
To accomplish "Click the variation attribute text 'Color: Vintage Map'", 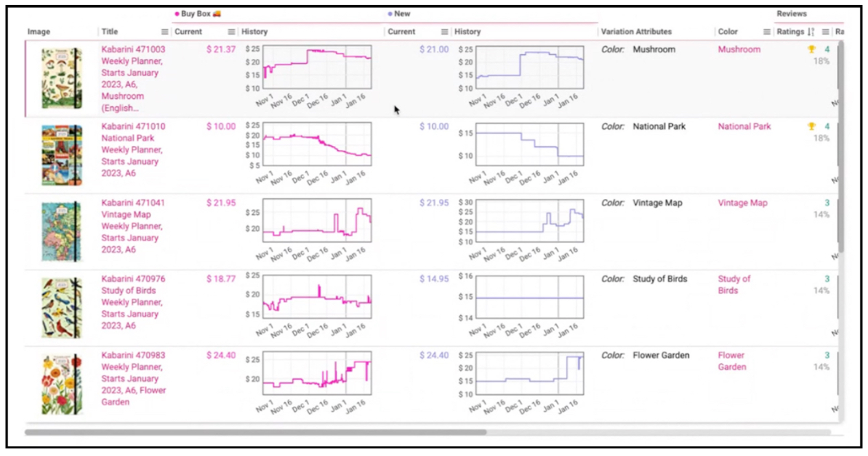I will click(x=641, y=203).
